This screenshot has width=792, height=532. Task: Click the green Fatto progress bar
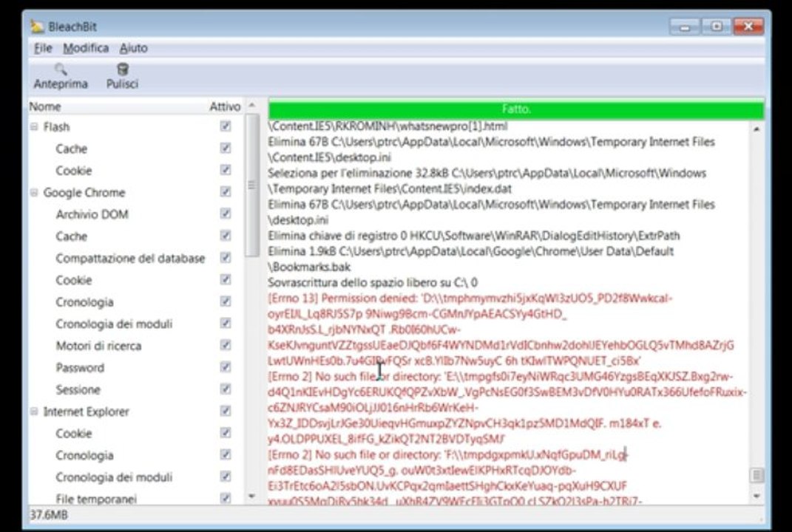point(515,109)
